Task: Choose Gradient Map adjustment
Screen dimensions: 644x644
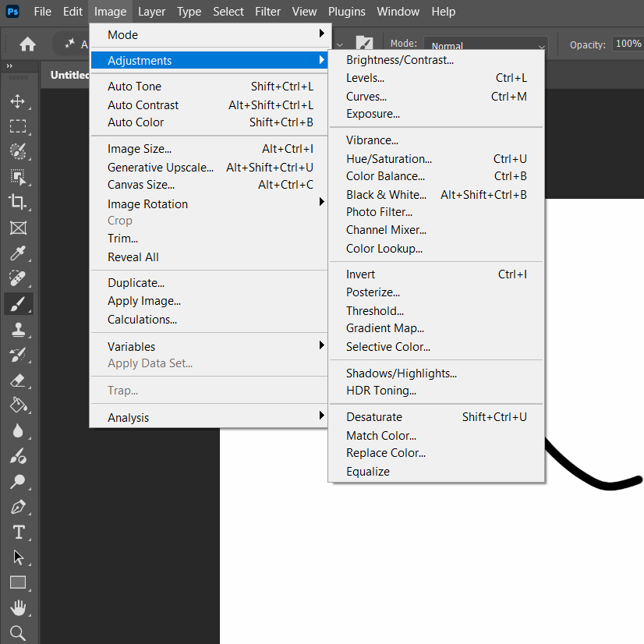Action: (x=436, y=327)
